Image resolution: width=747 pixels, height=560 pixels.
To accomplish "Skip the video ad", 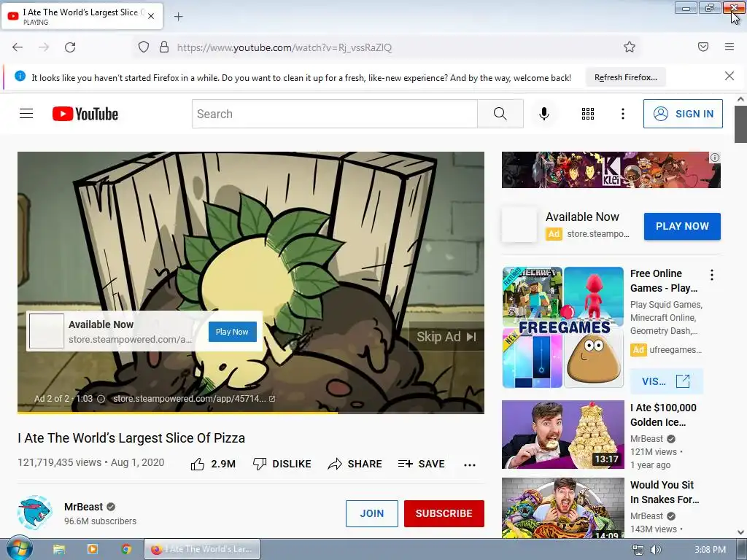I will [x=446, y=337].
